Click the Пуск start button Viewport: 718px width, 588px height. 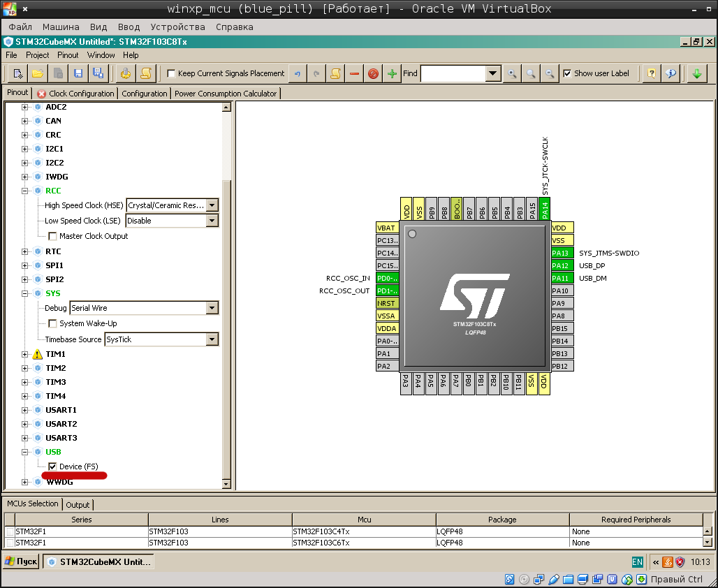pyautogui.click(x=21, y=561)
